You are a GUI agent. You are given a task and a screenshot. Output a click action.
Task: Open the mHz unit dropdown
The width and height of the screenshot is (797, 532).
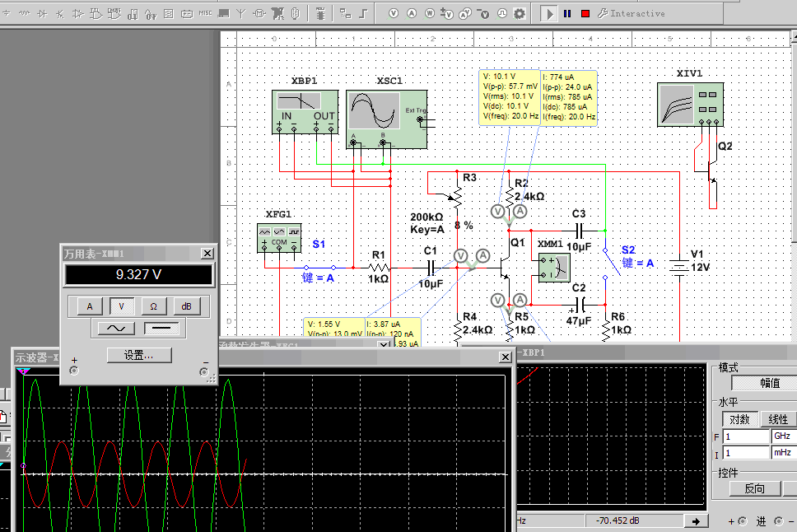tap(784, 453)
